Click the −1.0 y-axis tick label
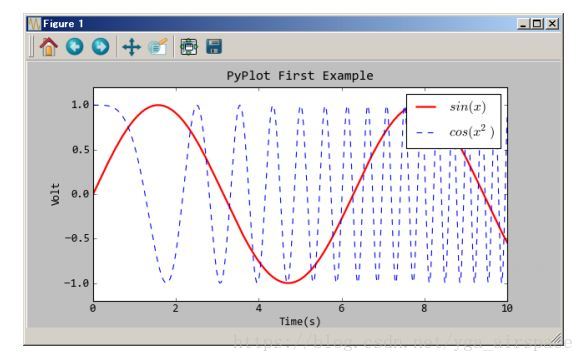Screen dimensions: 584x362 click(77, 283)
